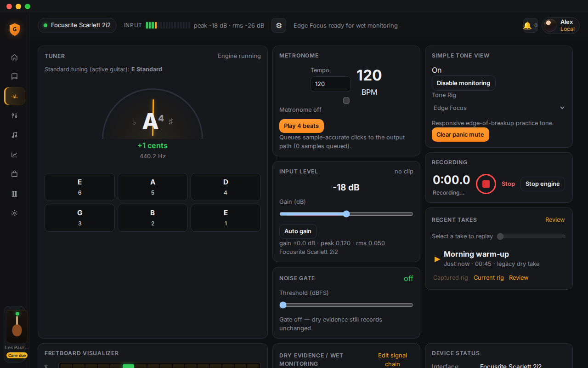Viewport: 588px width, 368px height.
Task: Click the Current rig link
Action: coord(489,278)
